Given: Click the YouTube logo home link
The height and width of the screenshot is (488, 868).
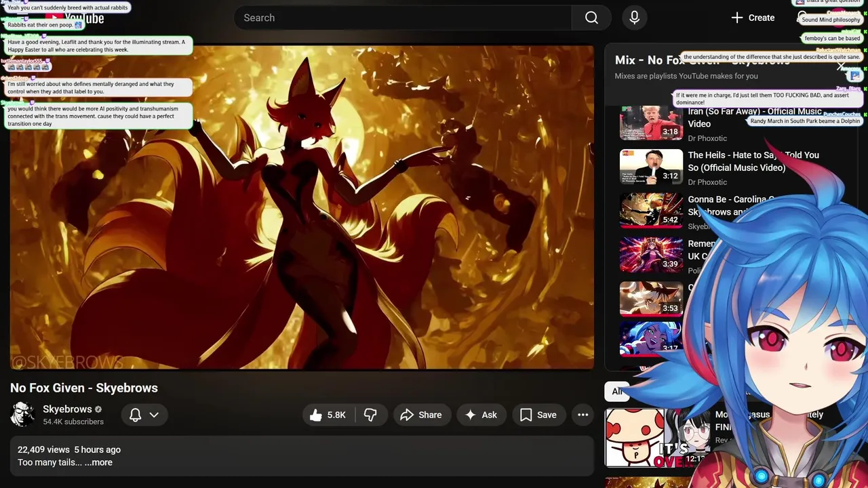Looking at the screenshot, I should tap(75, 18).
